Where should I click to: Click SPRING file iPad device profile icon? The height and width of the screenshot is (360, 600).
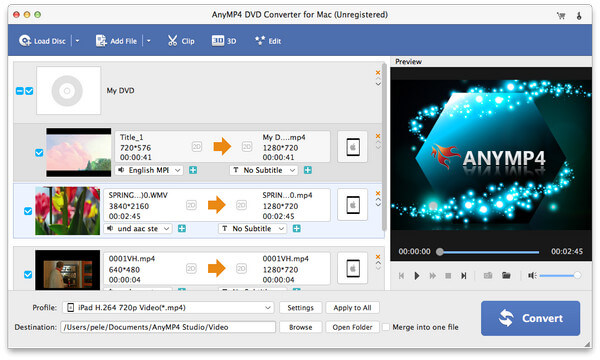[x=352, y=205]
